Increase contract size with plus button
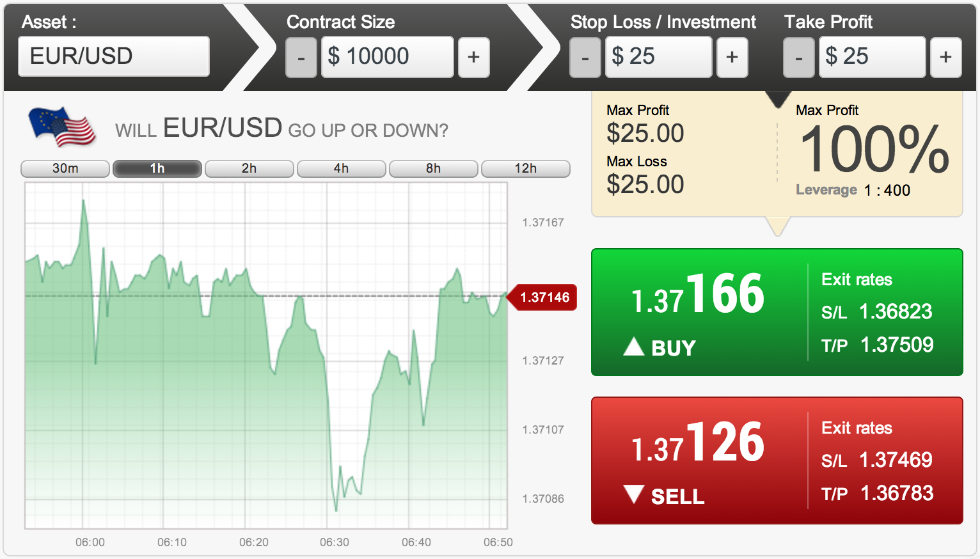This screenshot has width=980, height=559. 473,57
